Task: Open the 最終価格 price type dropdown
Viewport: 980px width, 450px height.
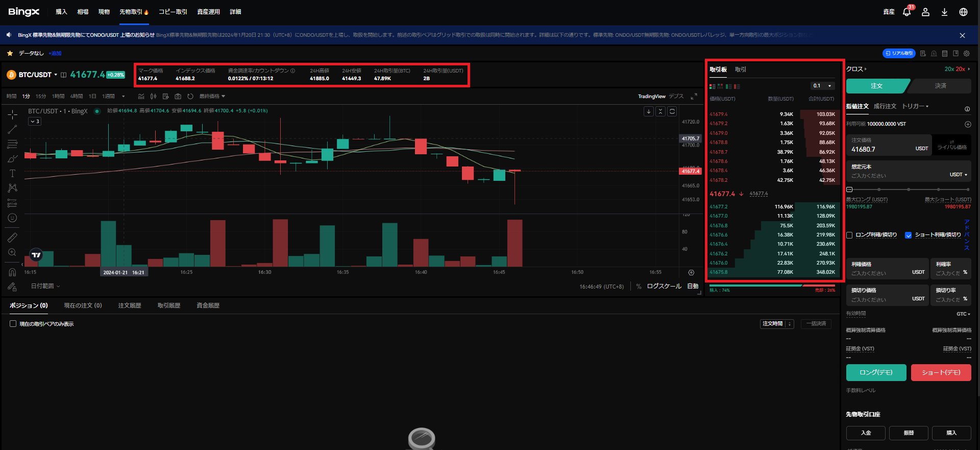Action: [x=212, y=97]
